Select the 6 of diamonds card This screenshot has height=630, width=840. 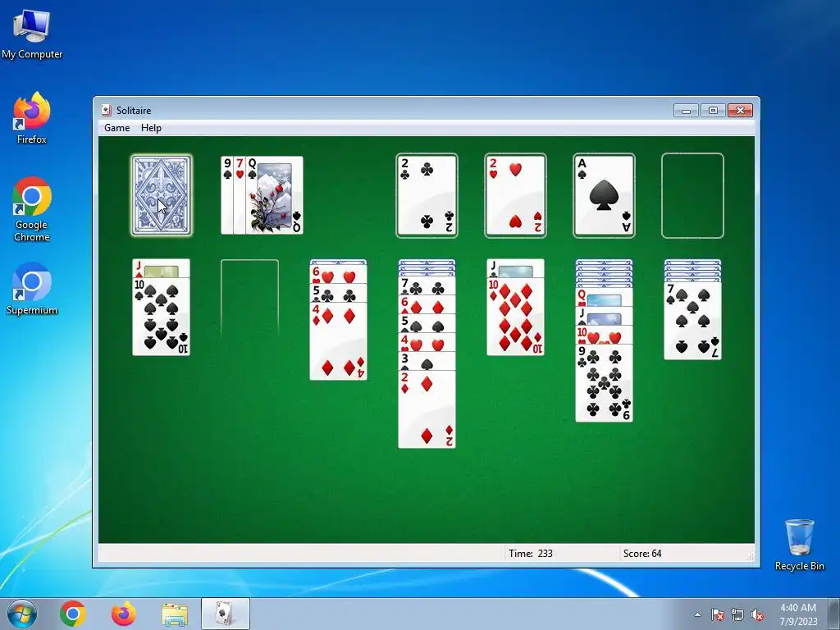pos(427,304)
